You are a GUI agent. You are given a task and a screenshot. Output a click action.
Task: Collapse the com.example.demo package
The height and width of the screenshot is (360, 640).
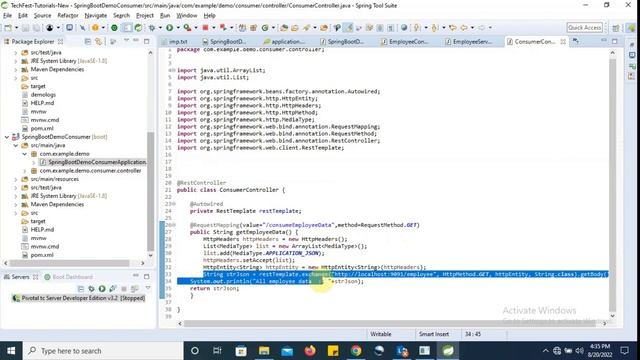click(x=24, y=154)
